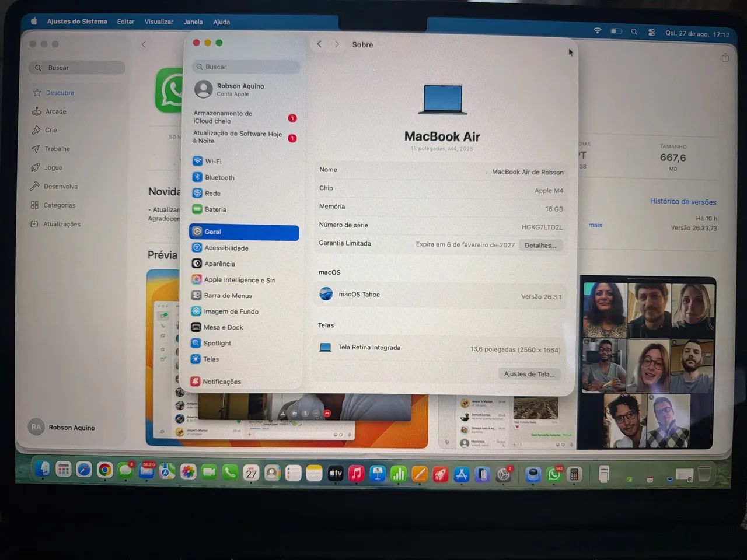The width and height of the screenshot is (747, 560).
Task: Go back using the chevron beside Sobre
Action: 319,44
